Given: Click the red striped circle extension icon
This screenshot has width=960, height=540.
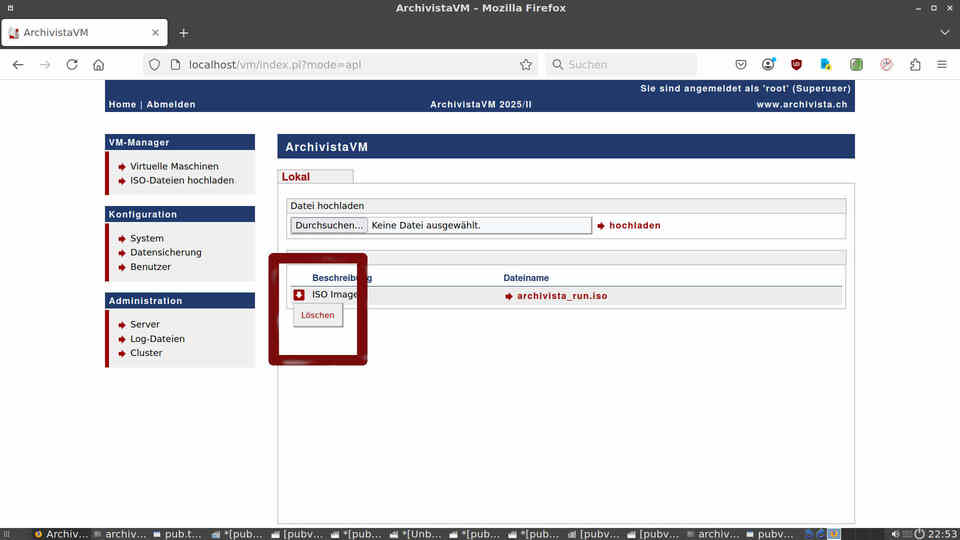Looking at the screenshot, I should [886, 64].
